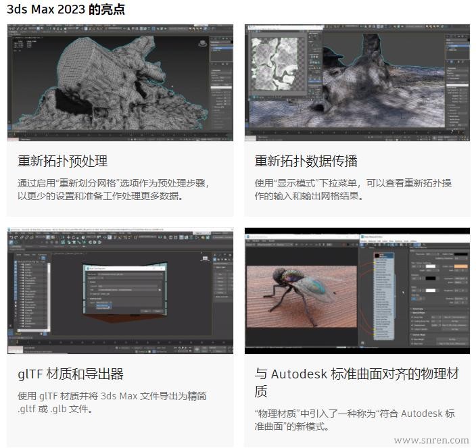Open the glTF 材质和导出器 screenshot thumbnail

point(120,291)
